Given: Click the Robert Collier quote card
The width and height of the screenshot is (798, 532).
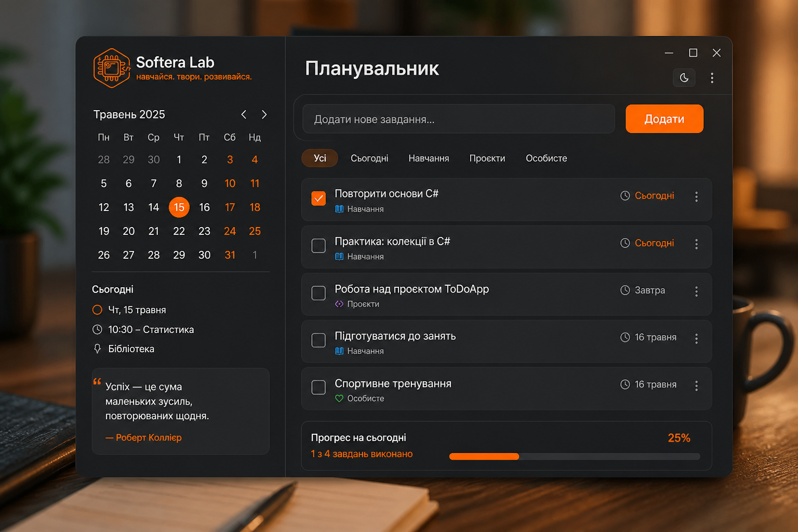Looking at the screenshot, I should [181, 411].
